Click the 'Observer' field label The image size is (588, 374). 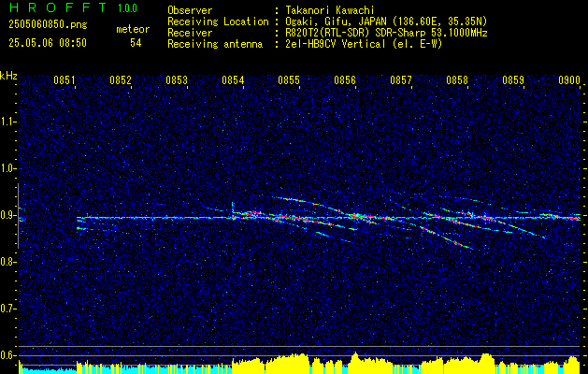(x=190, y=10)
